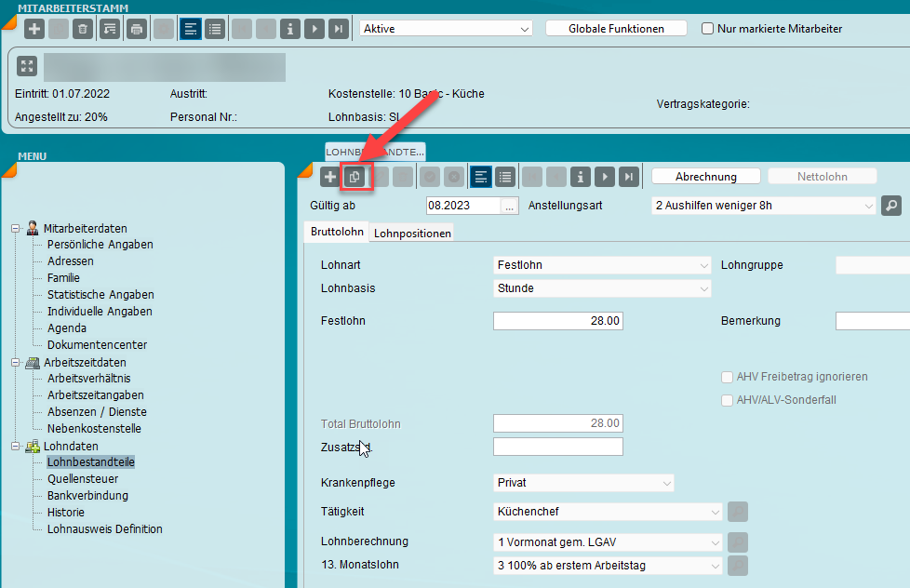This screenshot has width=910, height=588.
Task: Click into the Festlohn amount field
Action: point(557,321)
